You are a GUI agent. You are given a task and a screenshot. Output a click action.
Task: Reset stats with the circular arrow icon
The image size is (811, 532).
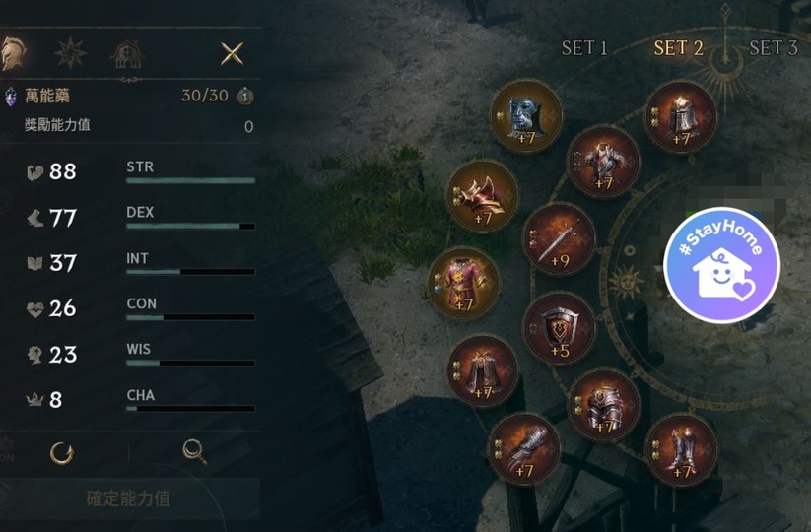(62, 453)
